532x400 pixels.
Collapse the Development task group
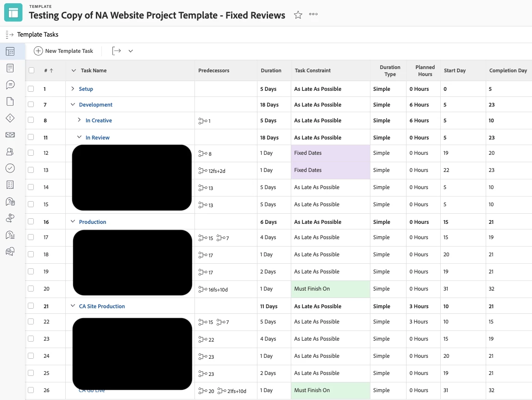tap(73, 104)
